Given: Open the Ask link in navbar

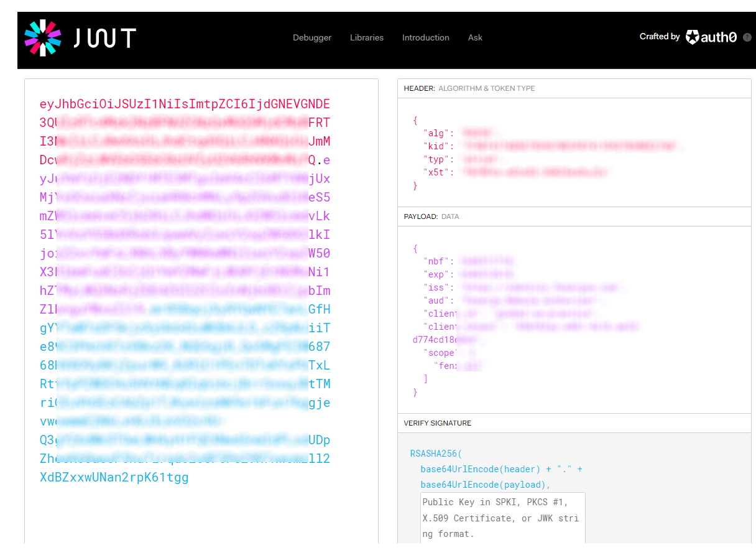Looking at the screenshot, I should (x=475, y=38).
